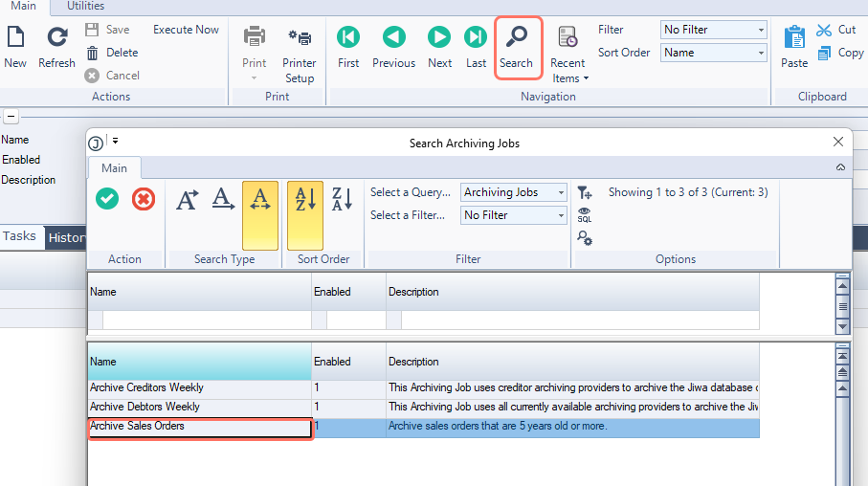Click Cut in Clipboard group
The image size is (868, 486).
click(x=836, y=30)
